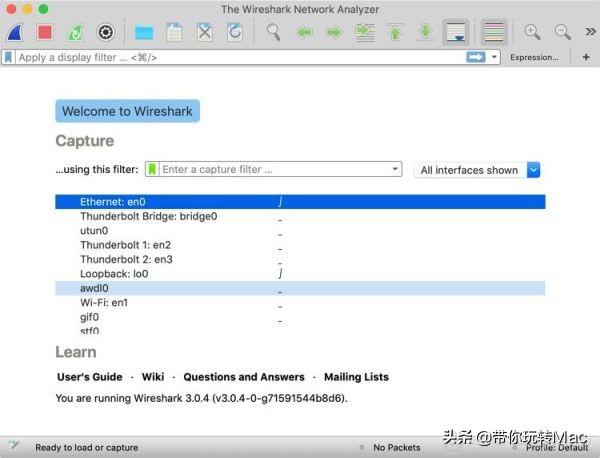Open the User's Guide link

[90, 377]
